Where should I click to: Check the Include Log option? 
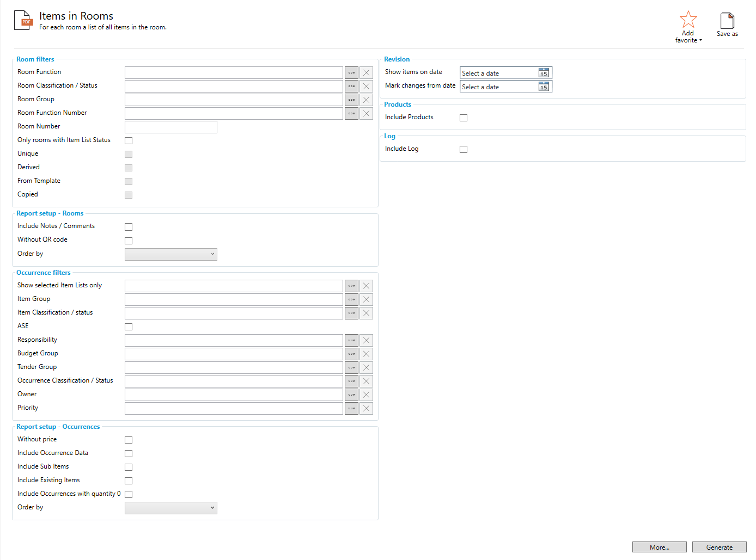[x=463, y=149]
